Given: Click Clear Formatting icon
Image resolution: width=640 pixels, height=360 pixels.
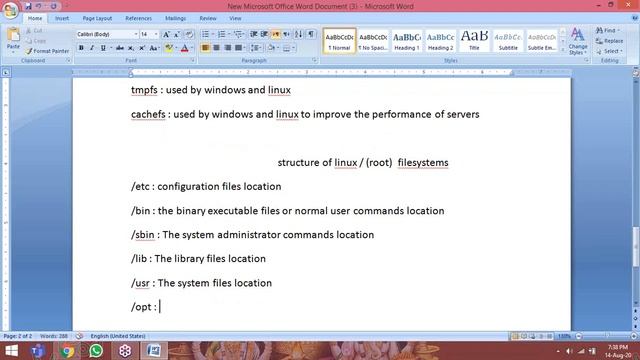Looking at the screenshot, I should point(189,35).
